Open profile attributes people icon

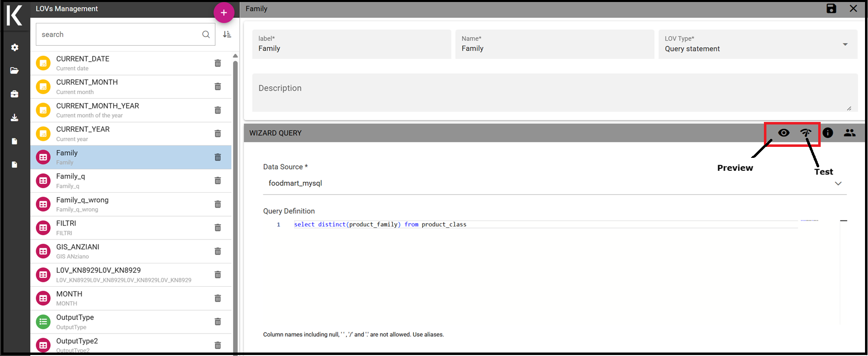pyautogui.click(x=850, y=133)
